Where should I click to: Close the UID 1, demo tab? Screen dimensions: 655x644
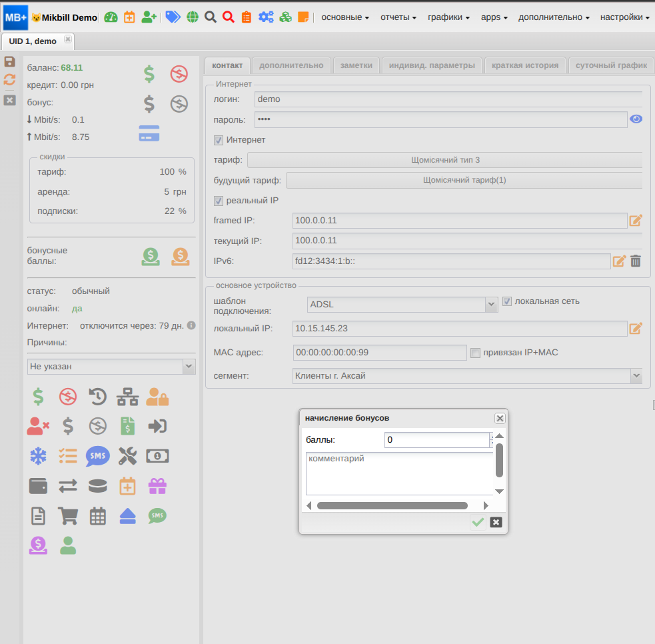[x=68, y=39]
